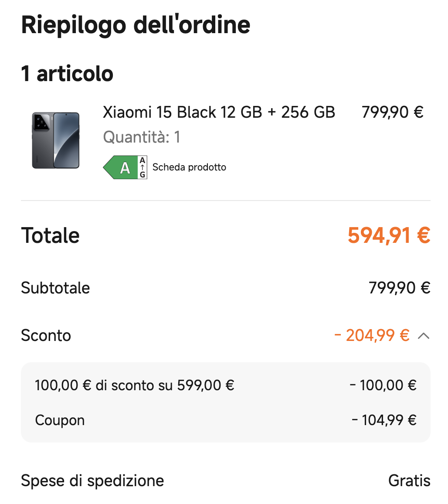The width and height of the screenshot is (448, 504).
Task: Click the Sconto row label
Action: point(46,335)
